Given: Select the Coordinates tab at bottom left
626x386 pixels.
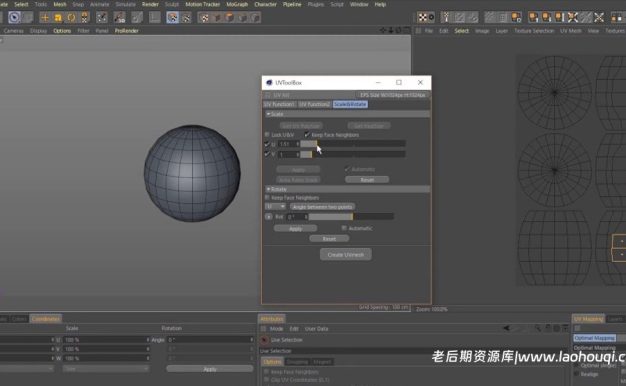Looking at the screenshot, I should tap(46, 319).
